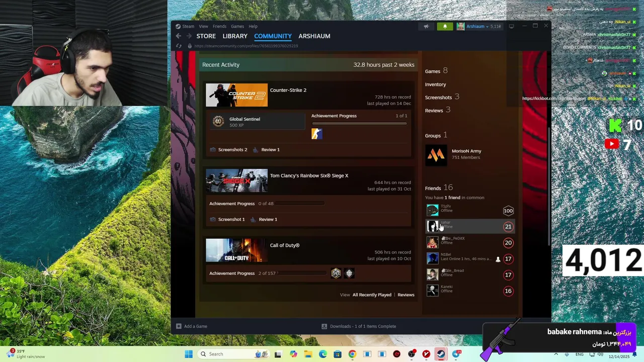Open Rainbow Six Screenshot 1 link
Screen dimensions: 644x362
(231, 219)
